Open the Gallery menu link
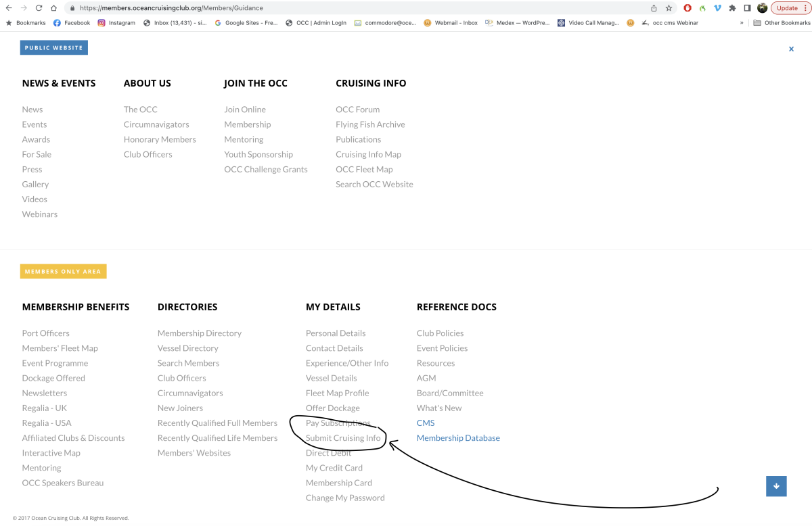This screenshot has height=526, width=812. tap(35, 184)
